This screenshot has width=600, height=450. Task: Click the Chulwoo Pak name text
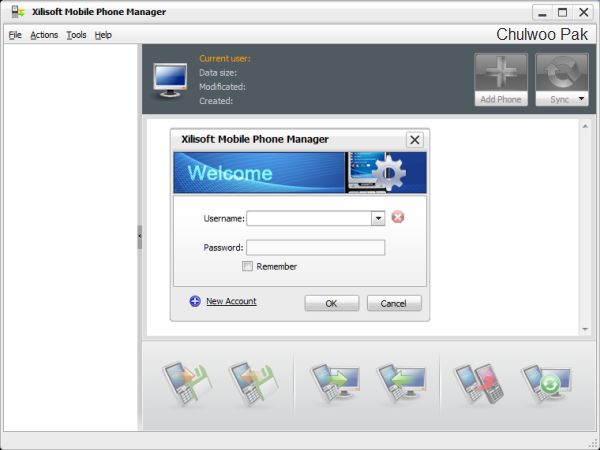coord(542,34)
